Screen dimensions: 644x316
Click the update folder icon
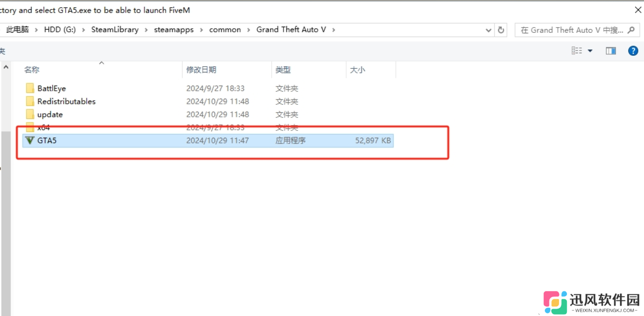point(30,115)
